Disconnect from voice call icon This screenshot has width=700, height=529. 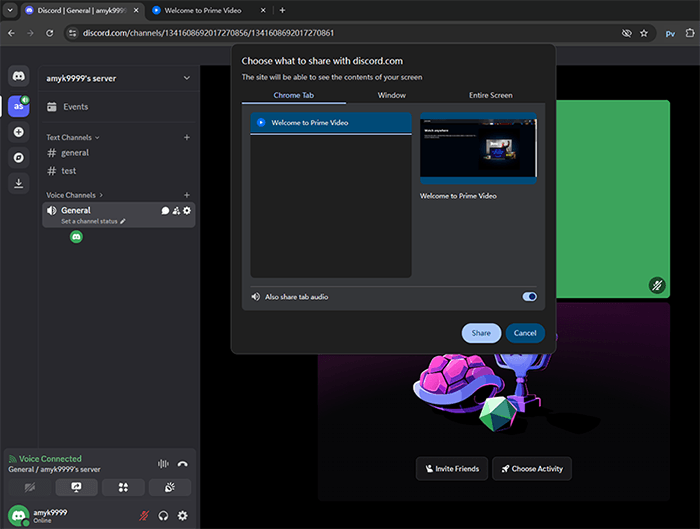(x=182, y=464)
